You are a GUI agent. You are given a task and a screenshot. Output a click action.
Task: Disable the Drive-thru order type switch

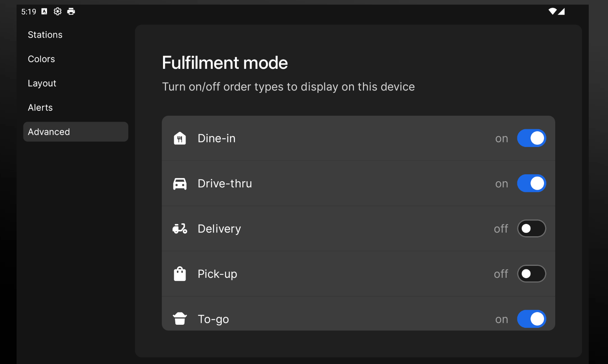[x=531, y=184]
